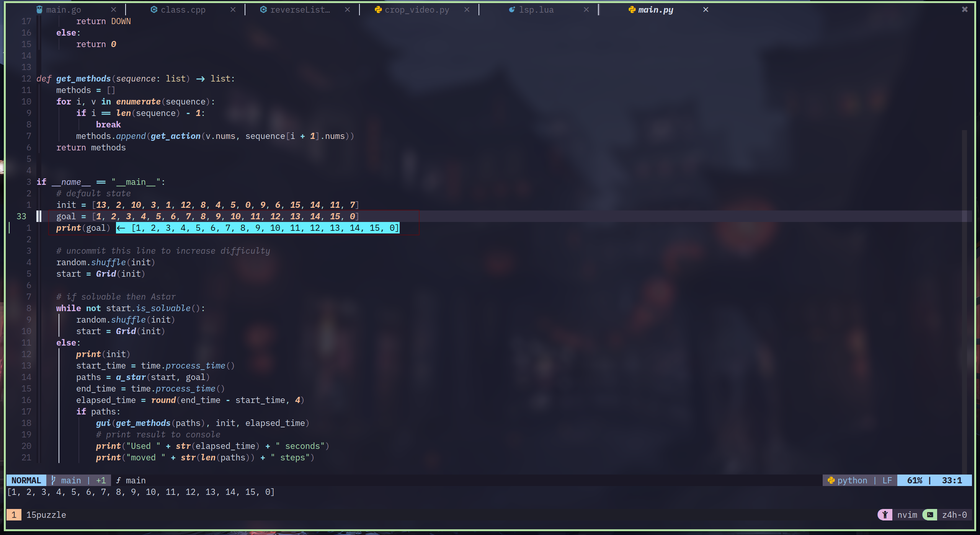Screen dimensions: 980x535
Task: Click the tmux terminal icon beside z4h-0
Action: point(930,515)
